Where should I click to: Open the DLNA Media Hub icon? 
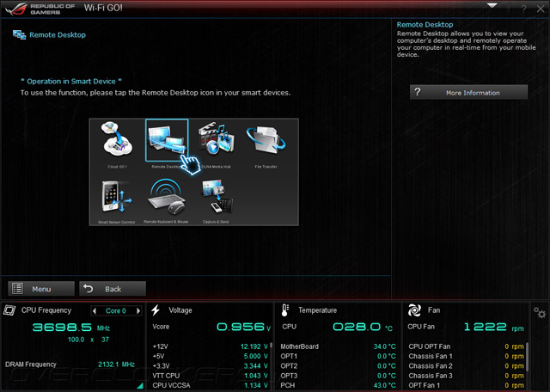[217, 138]
